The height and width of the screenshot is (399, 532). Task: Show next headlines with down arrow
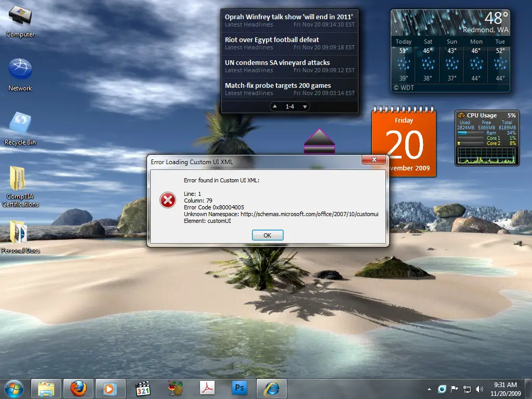304,107
